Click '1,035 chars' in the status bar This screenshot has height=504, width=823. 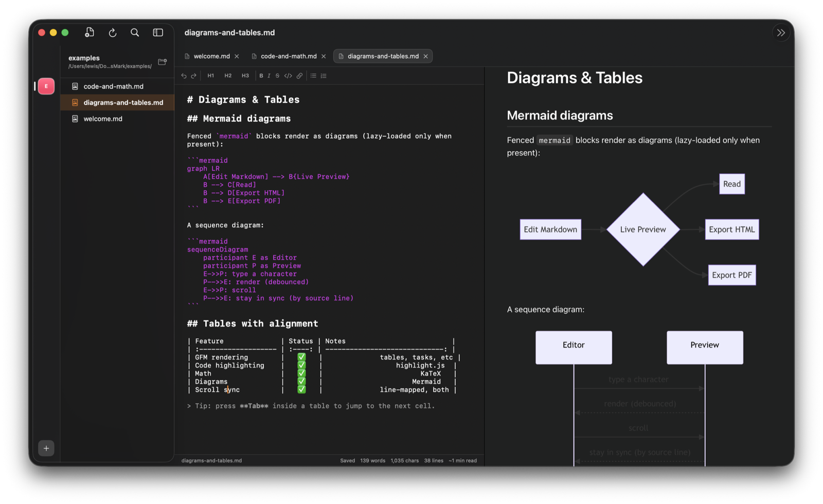click(404, 461)
